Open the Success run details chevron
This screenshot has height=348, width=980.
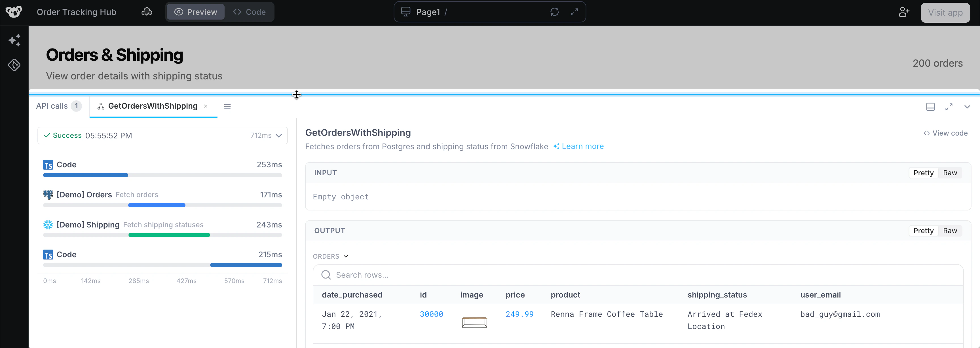279,135
